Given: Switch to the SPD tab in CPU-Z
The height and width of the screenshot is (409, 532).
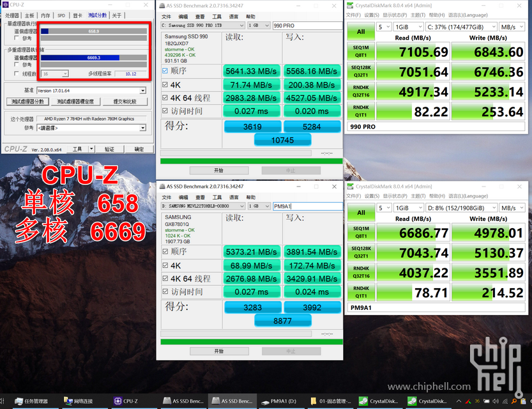Looking at the screenshot, I should click(61, 15).
